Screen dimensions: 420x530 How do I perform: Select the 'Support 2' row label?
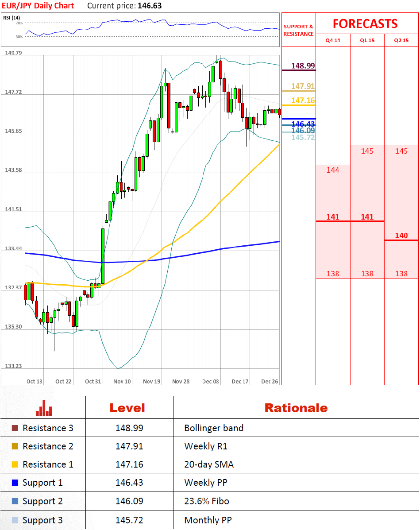(x=42, y=501)
